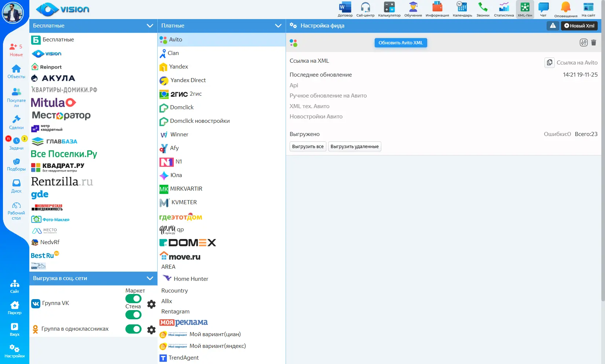Collapse the Платные panel chevron
The image size is (605, 364).
tap(278, 26)
